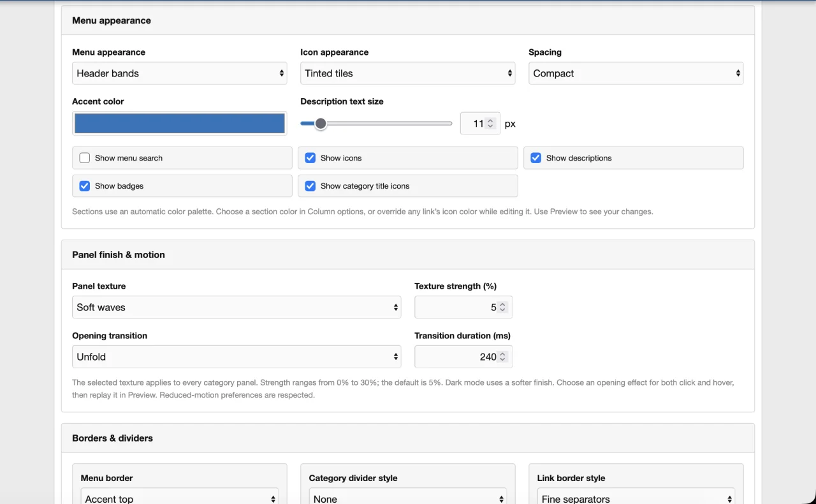Choose a different Opening transition
The image size is (816, 504).
coord(237,357)
